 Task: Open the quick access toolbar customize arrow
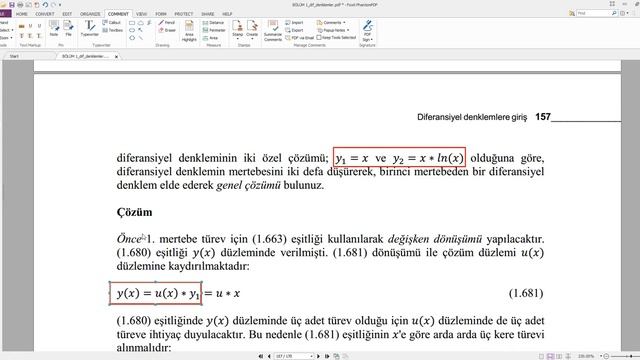(60, 5)
